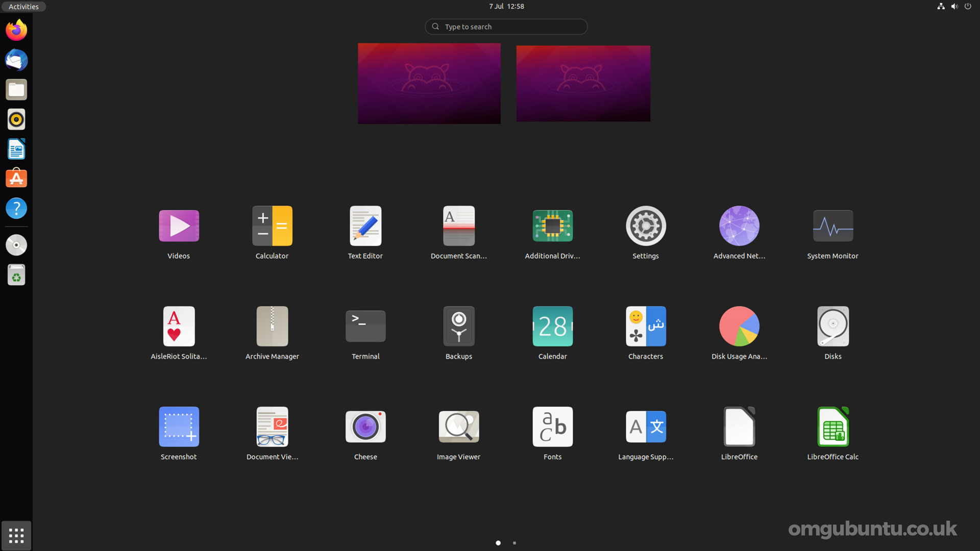Click the sound volume indicator
This screenshot has height=551, width=980.
click(954, 6)
